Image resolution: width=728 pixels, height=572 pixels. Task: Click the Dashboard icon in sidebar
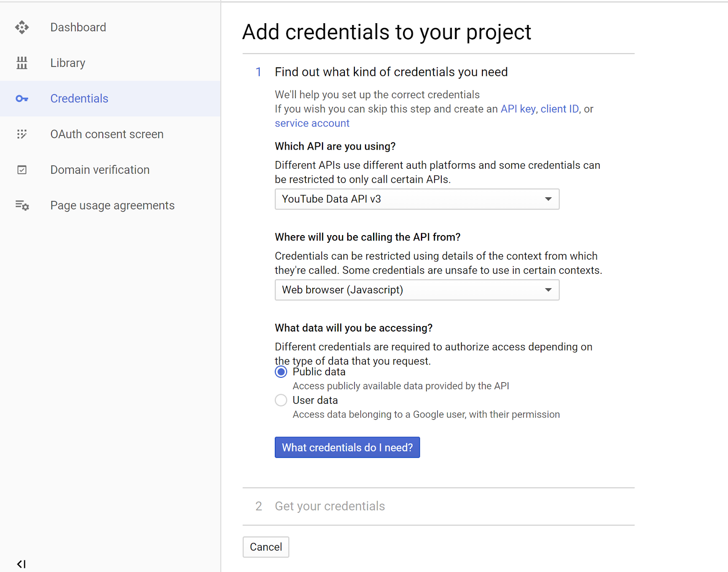[x=22, y=27]
